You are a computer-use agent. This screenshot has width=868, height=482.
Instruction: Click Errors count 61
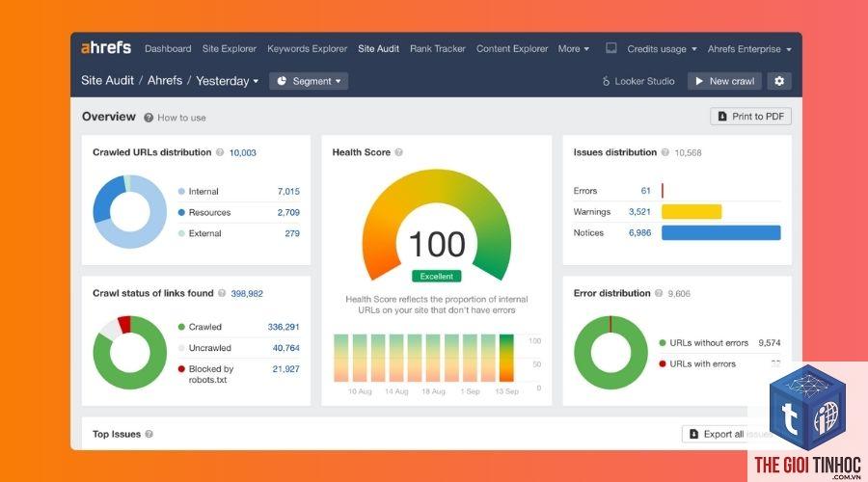tap(645, 191)
